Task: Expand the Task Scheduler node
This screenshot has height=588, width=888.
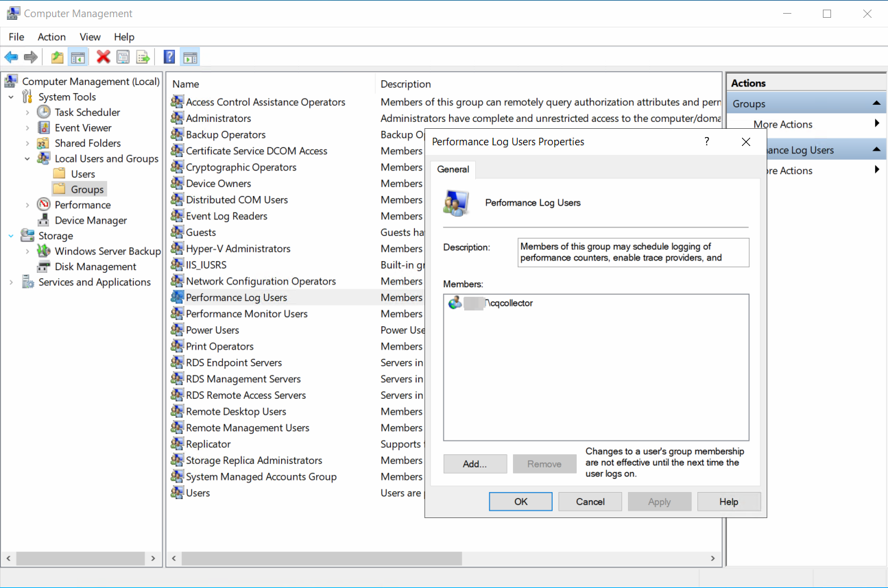Action: 27,112
